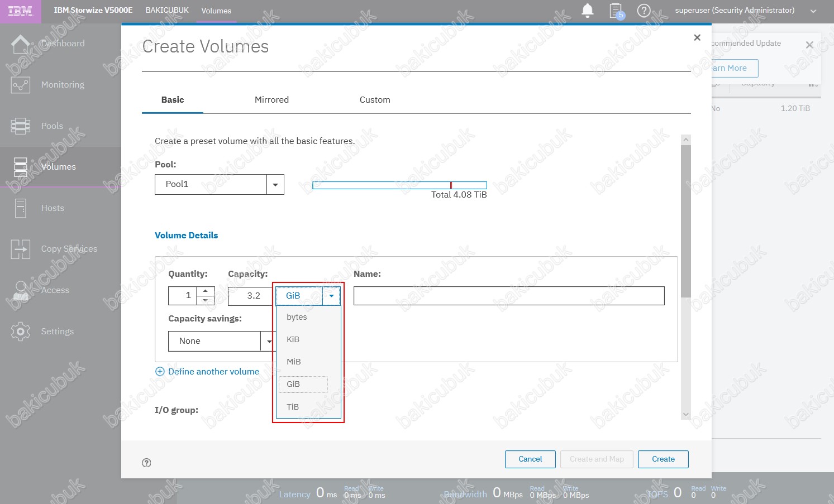Screen dimensions: 834x504
Task: Click the Learn More button
Action: [734, 68]
